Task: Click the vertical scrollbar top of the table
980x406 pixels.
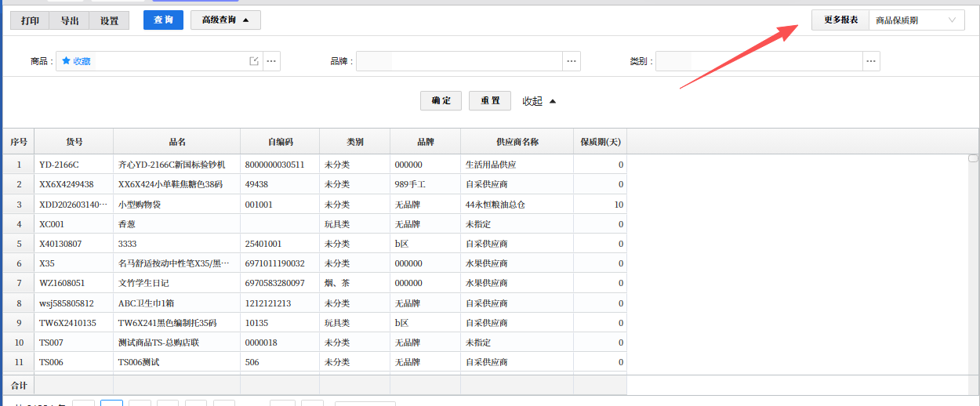Action: coord(973,158)
